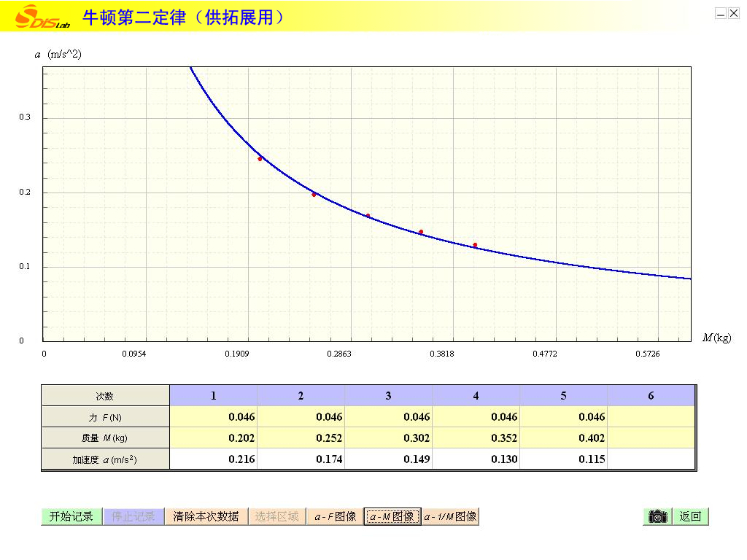Screen dimensions: 747x560
Task: Click the leftmost red data point on graph
Action: click(x=260, y=159)
